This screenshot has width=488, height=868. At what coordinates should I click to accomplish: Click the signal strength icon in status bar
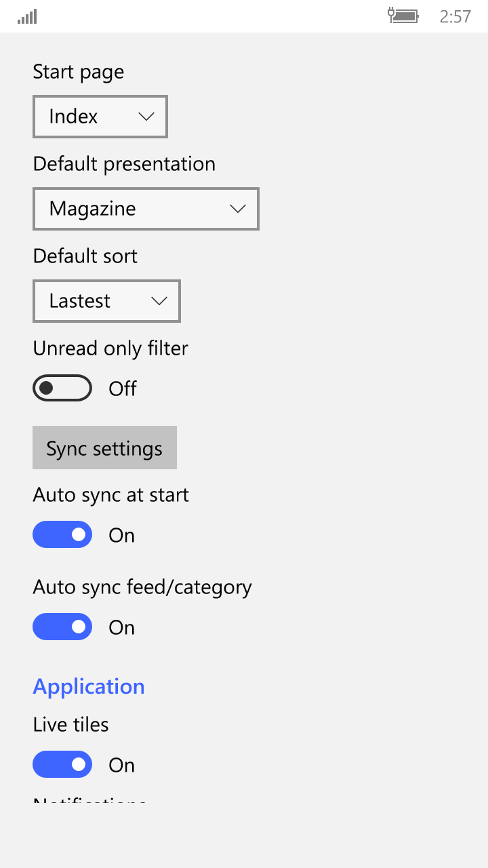point(27,16)
